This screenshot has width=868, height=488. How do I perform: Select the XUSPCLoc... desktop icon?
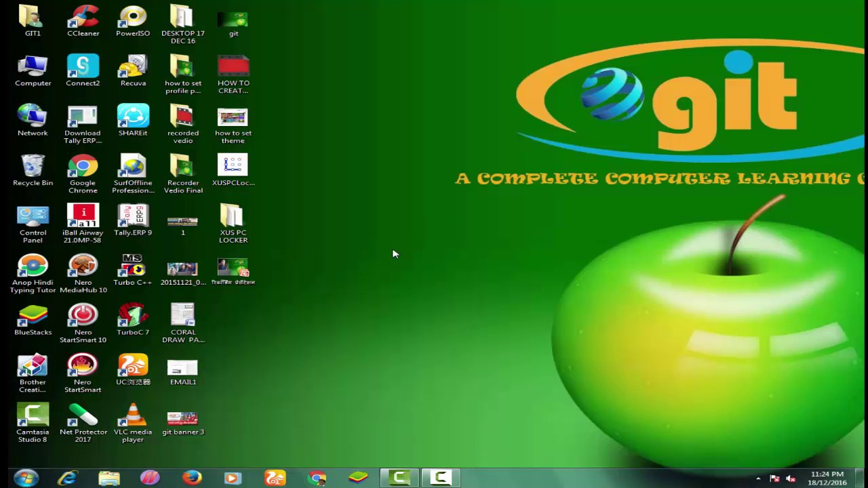233,171
